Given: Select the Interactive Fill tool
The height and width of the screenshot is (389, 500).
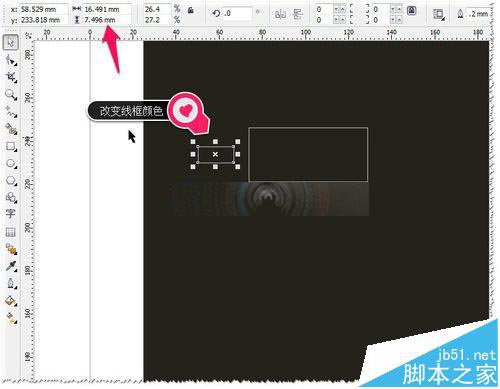Looking at the screenshot, I should pyautogui.click(x=11, y=317).
